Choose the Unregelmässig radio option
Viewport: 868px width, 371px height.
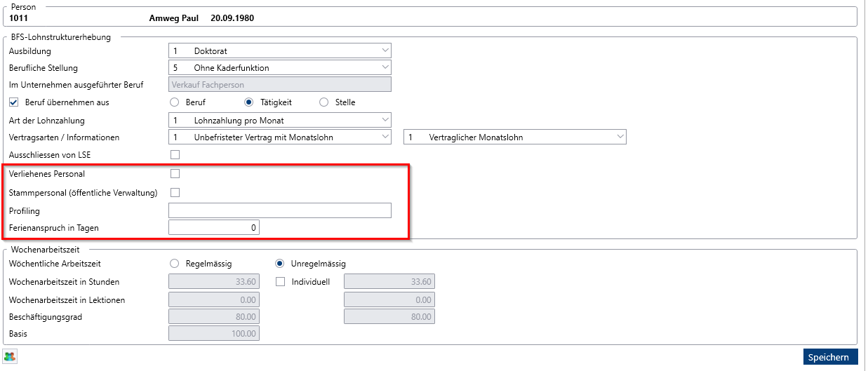280,264
